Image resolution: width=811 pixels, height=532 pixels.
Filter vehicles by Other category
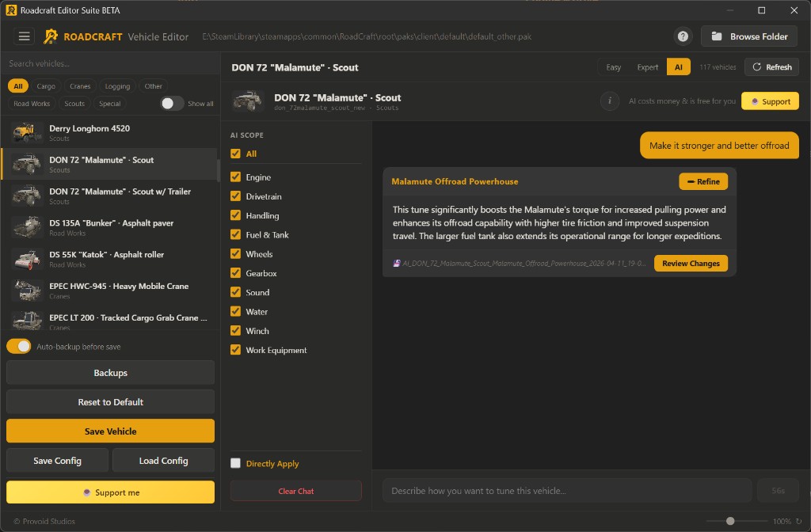[153, 85]
